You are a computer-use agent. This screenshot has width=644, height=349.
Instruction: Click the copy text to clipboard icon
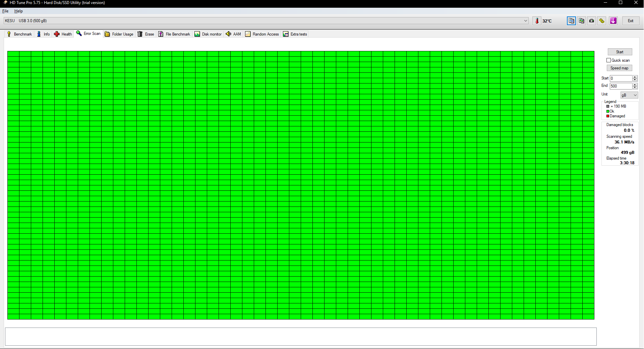click(571, 21)
